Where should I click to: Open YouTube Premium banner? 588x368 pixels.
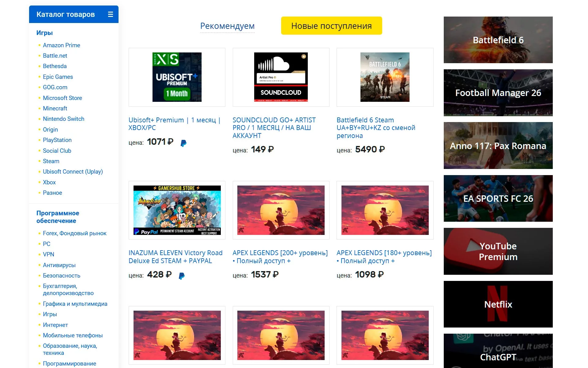498,251
